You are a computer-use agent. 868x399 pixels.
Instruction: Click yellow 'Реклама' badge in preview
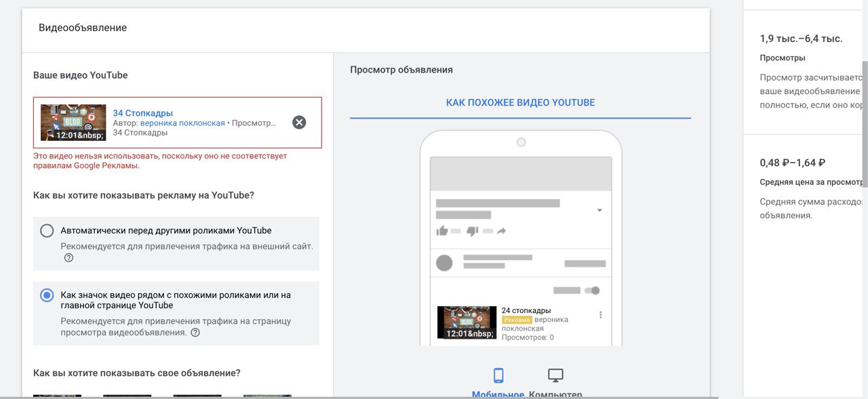coord(517,320)
